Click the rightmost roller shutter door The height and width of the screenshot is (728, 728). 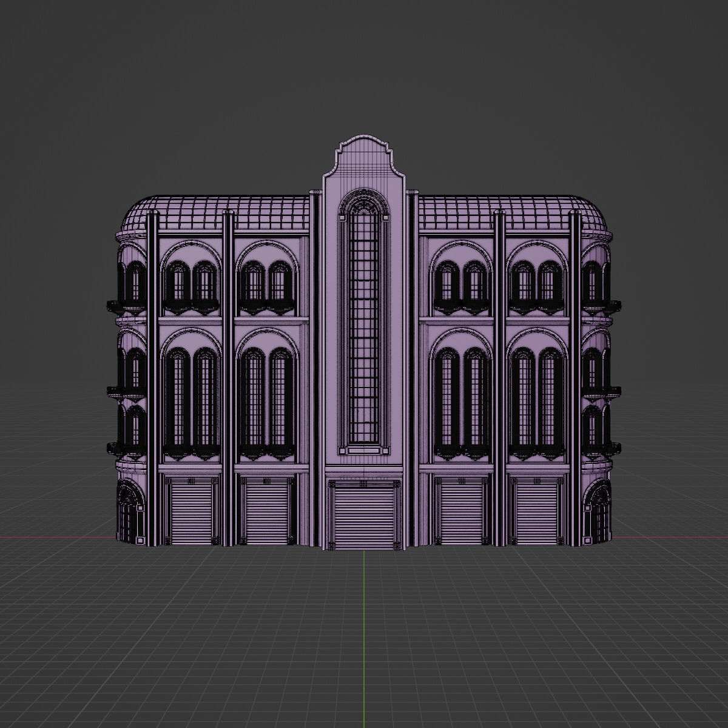click(x=537, y=510)
